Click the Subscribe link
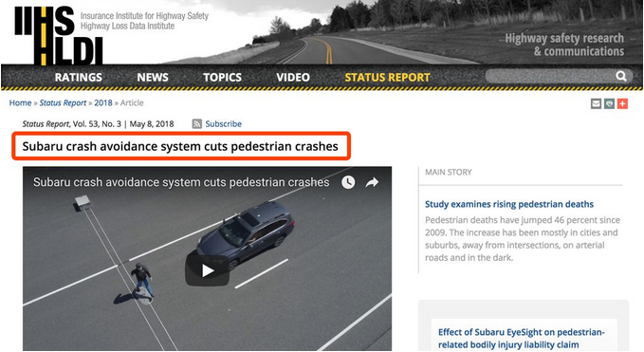The image size is (644, 352). tap(224, 123)
